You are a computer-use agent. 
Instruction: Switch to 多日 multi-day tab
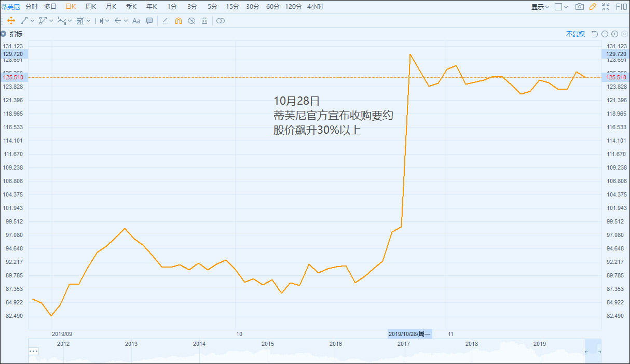pos(50,7)
